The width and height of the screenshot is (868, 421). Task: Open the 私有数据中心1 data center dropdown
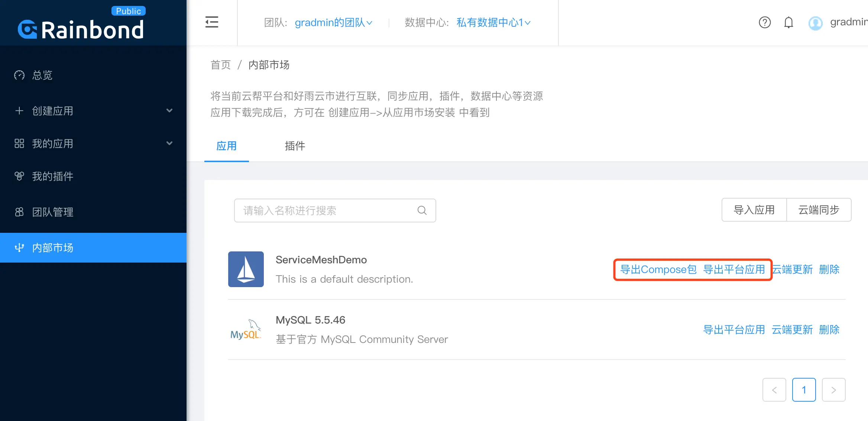click(x=493, y=23)
